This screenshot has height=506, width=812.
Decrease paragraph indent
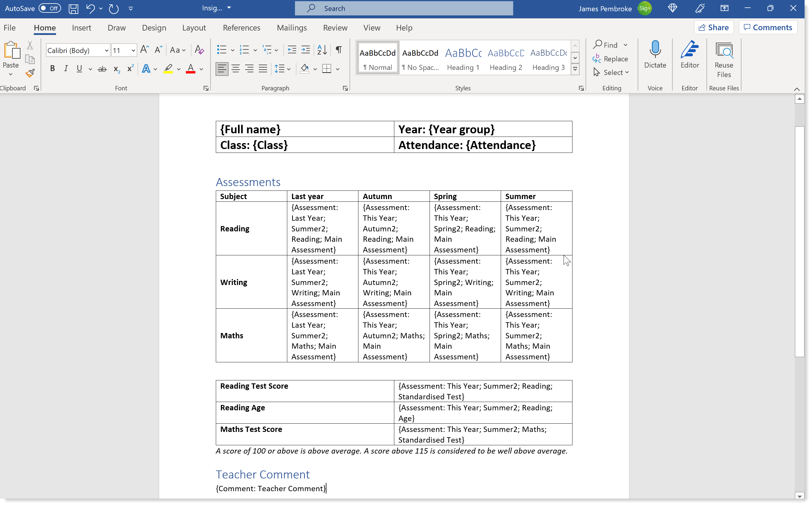pyautogui.click(x=292, y=50)
